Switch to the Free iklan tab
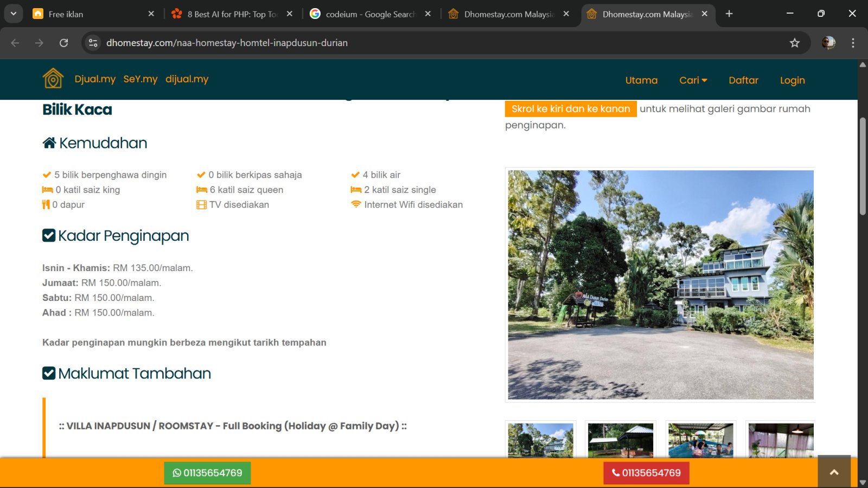Screen dimensions: 868x488 (87, 14)
